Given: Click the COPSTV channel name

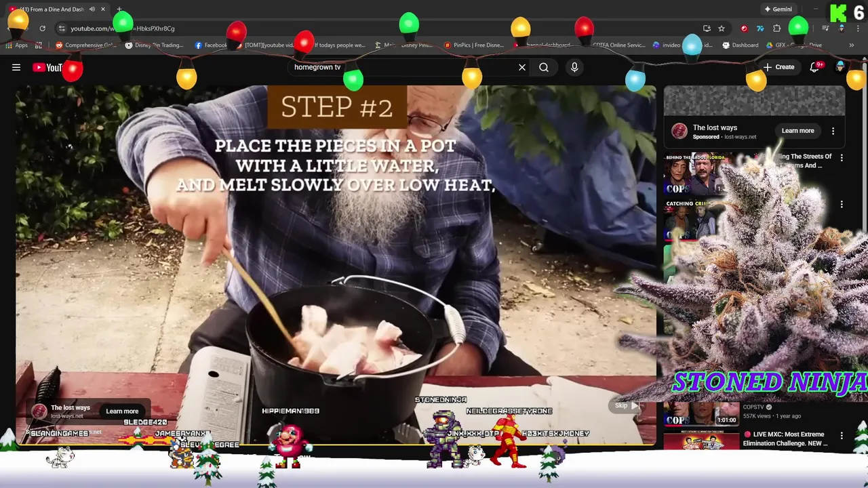Looking at the screenshot, I should tap(753, 407).
